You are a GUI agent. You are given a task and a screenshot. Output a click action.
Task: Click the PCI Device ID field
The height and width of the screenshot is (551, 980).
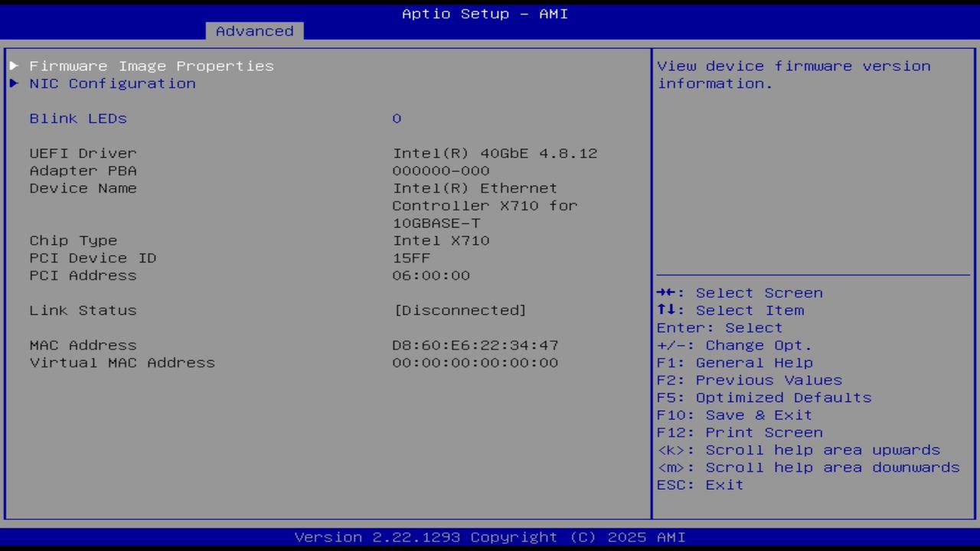(x=92, y=258)
